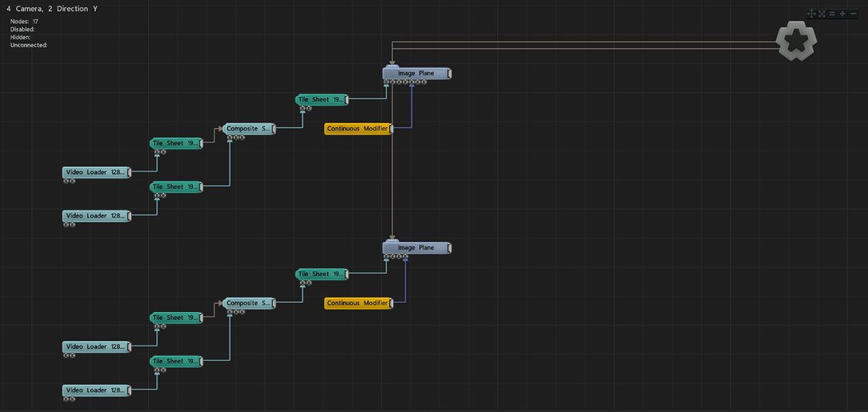Click the output pin of the lower Composite node
The image size is (868, 412).
pyautogui.click(x=273, y=303)
